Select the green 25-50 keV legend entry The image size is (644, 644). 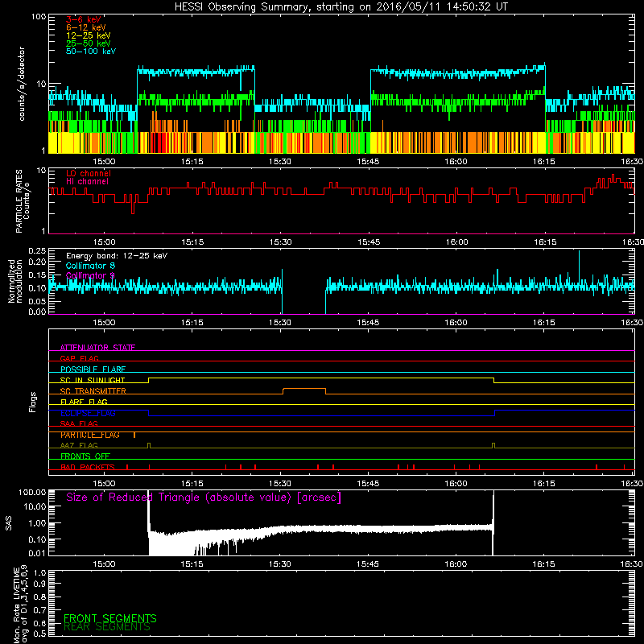click(x=89, y=43)
